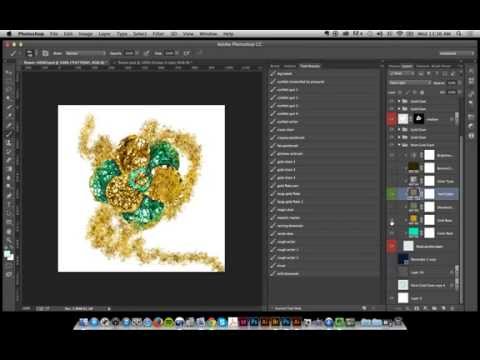480x360 pixels.
Task: Select the Zoom tool
Action: pos(9,240)
